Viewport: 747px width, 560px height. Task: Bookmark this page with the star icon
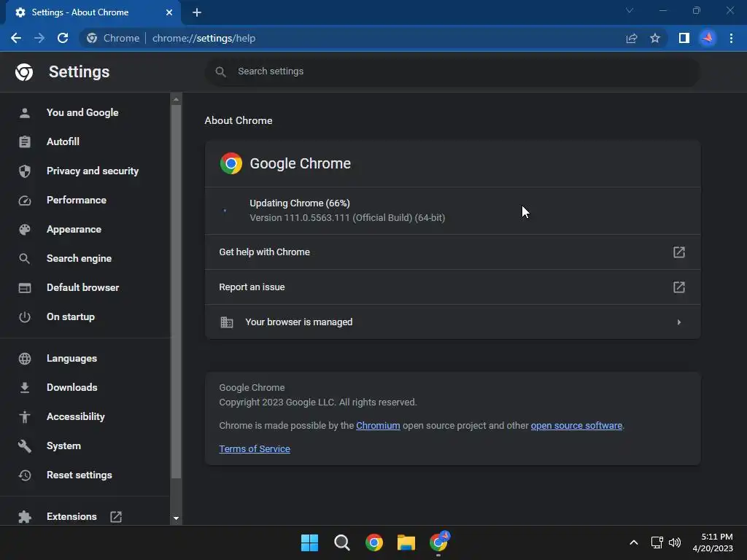(655, 38)
